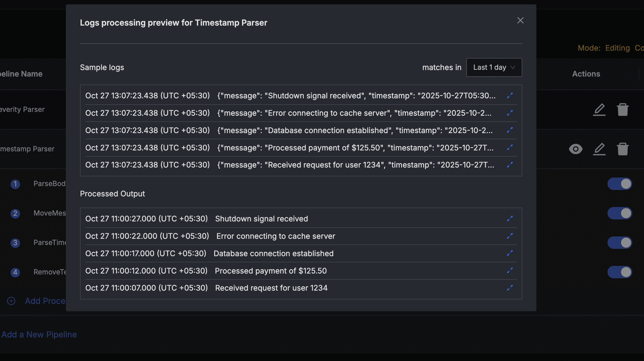
Task: Disable the RemoveTe processor
Action: tap(620, 272)
